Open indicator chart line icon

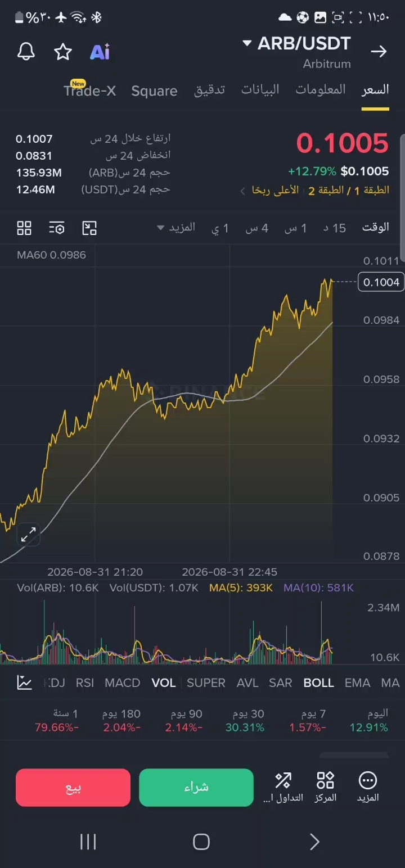[24, 682]
